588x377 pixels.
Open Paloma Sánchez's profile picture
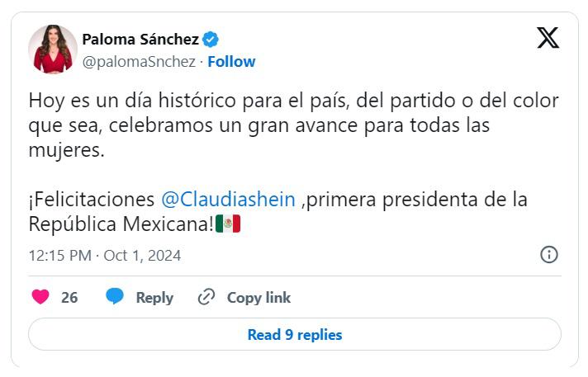(52, 49)
